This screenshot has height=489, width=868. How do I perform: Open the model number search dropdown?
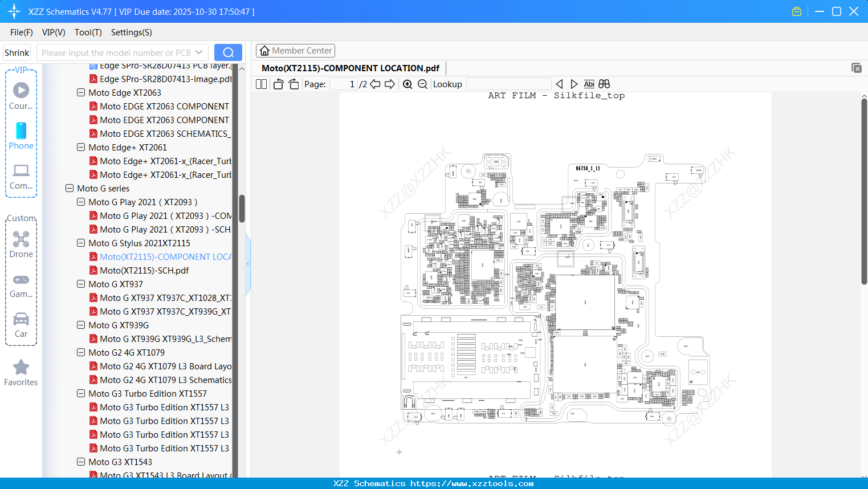(x=199, y=52)
